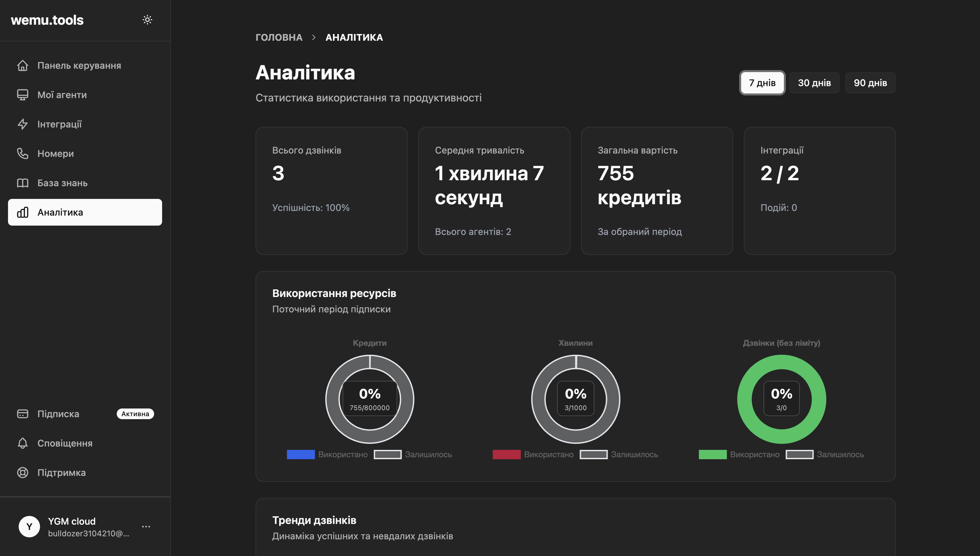Open the Панель керування sidebar icon
The width and height of the screenshot is (980, 556).
[x=23, y=65]
